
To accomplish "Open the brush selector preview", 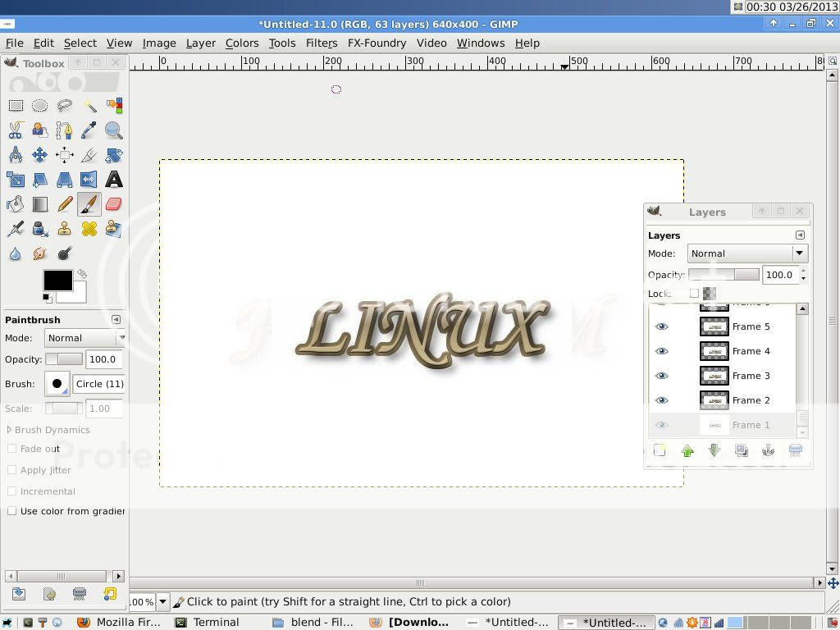I will click(x=57, y=384).
